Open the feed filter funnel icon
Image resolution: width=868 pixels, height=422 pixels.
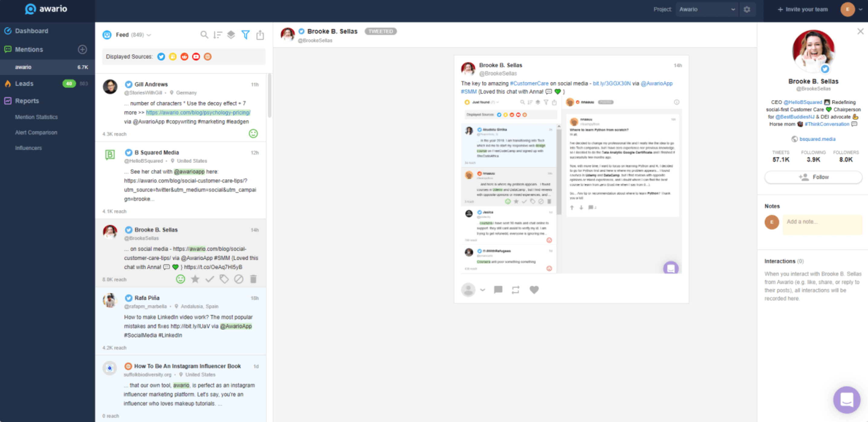pos(246,35)
